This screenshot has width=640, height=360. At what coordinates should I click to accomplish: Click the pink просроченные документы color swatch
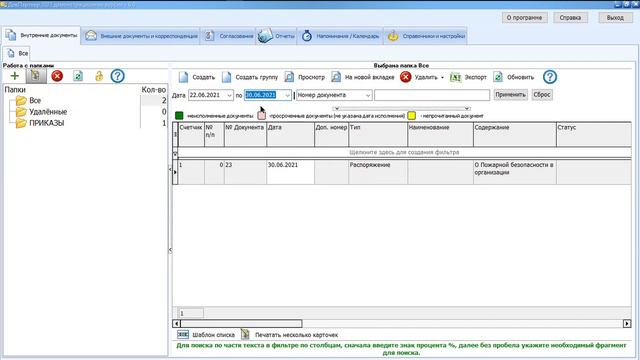tap(261, 116)
